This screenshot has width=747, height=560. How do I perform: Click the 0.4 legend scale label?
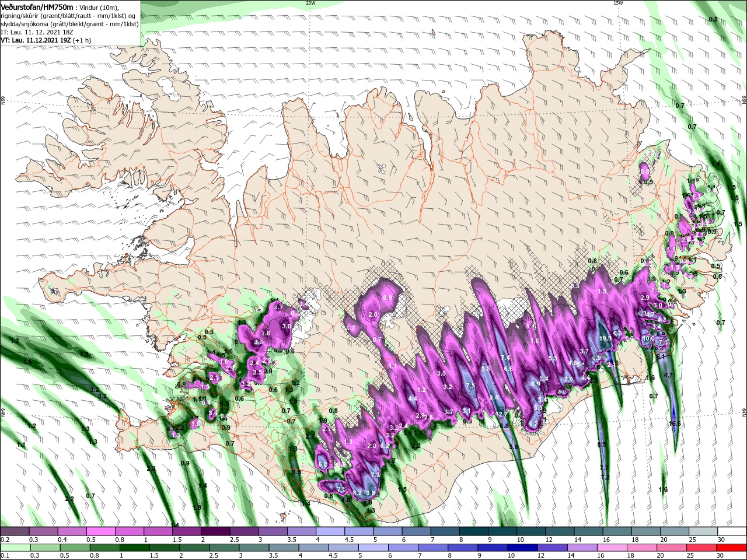point(62,540)
